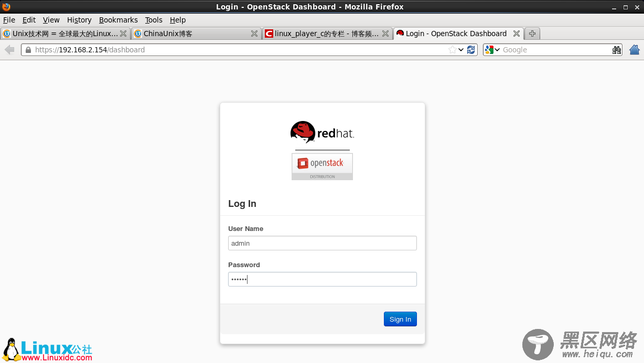Close the linux_player_c的专栏 tab
Image resolution: width=644 pixels, height=363 pixels.
(x=385, y=34)
